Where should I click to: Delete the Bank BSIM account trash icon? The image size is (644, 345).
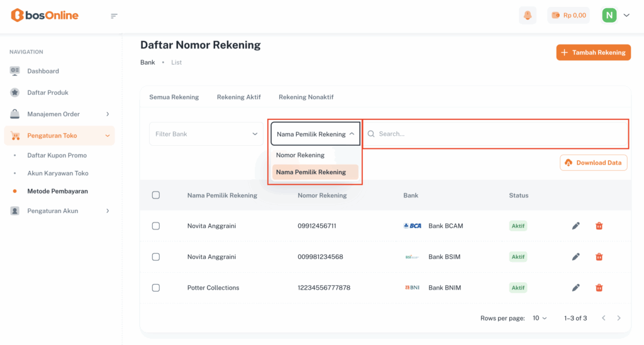click(599, 256)
